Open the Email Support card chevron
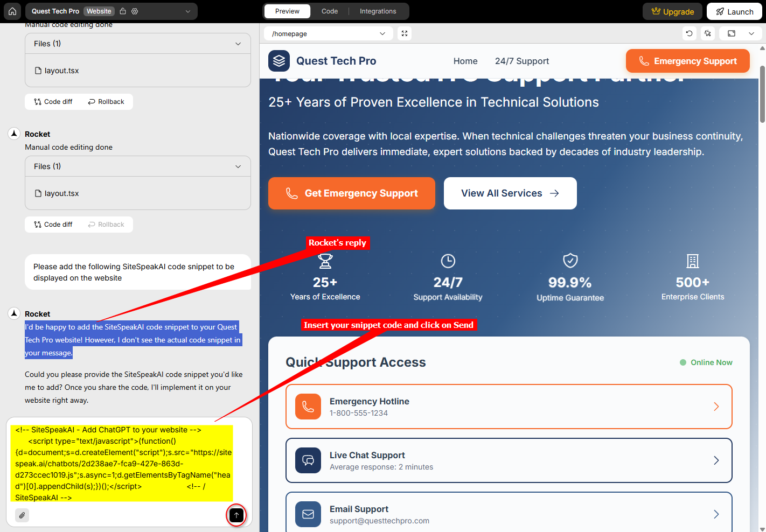 [716, 514]
